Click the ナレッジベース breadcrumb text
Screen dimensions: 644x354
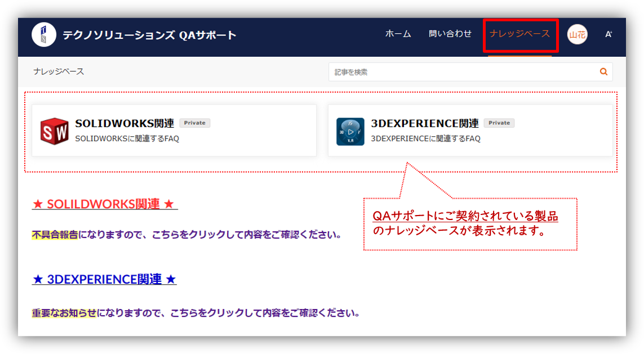[59, 71]
